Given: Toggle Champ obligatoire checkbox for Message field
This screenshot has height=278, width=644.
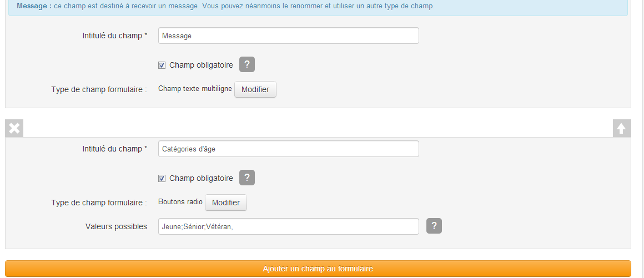Looking at the screenshot, I should pyautogui.click(x=162, y=65).
